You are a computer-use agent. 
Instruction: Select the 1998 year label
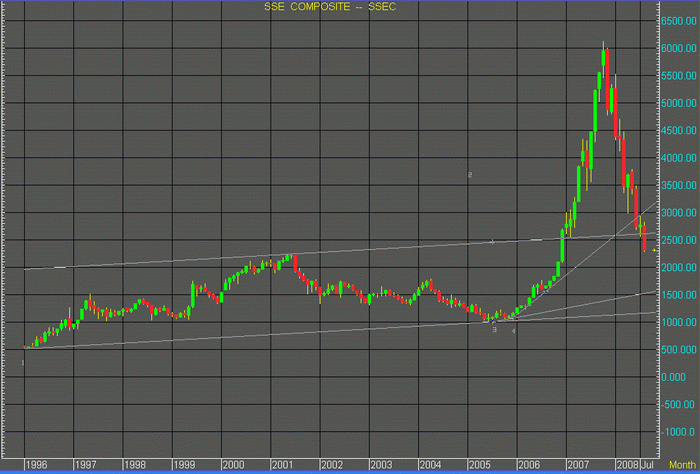coord(135,465)
